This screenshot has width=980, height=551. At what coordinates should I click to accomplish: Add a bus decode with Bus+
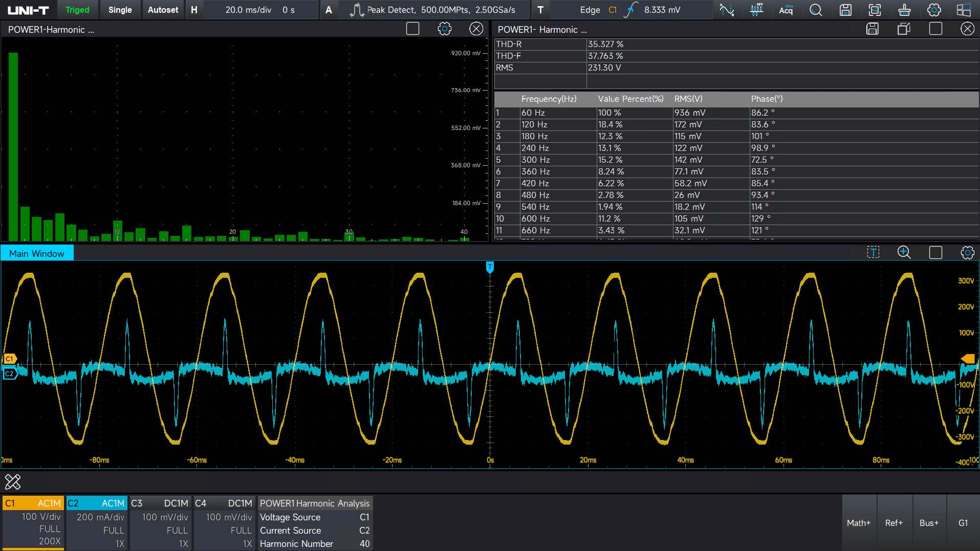click(x=929, y=523)
